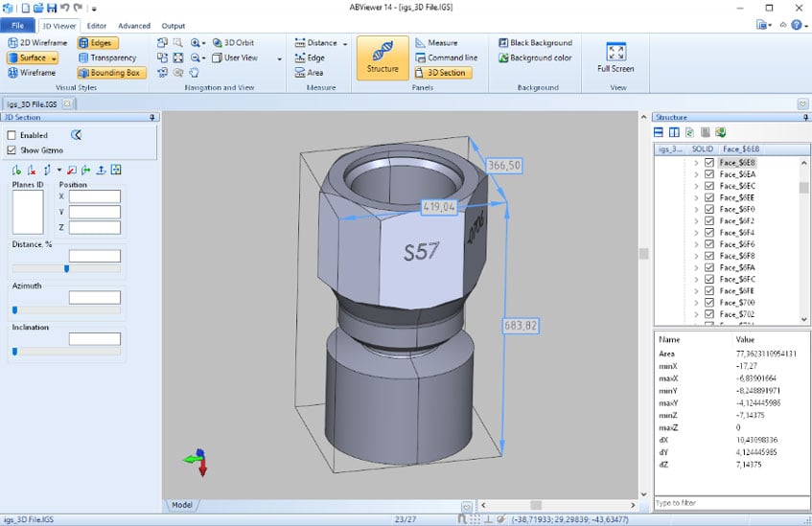This screenshot has height=526, width=812.
Task: Open the Surface style dropdown arrow
Action: [54, 58]
